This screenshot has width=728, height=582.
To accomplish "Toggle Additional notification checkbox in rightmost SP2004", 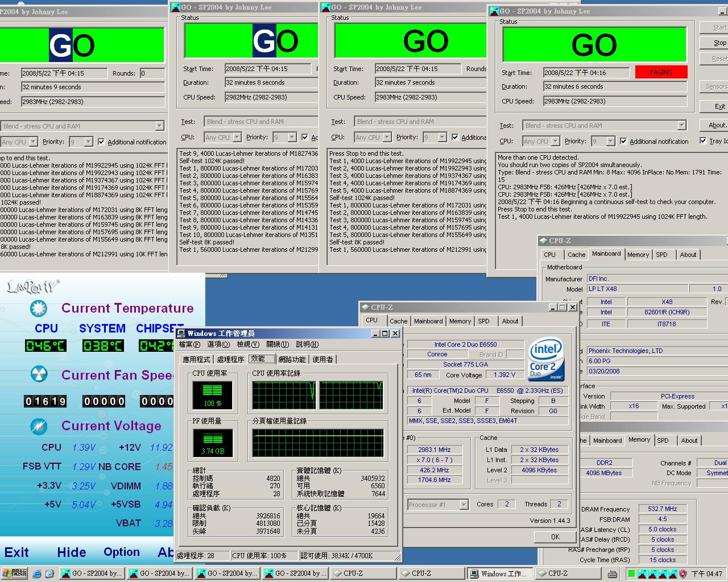I will click(x=623, y=142).
